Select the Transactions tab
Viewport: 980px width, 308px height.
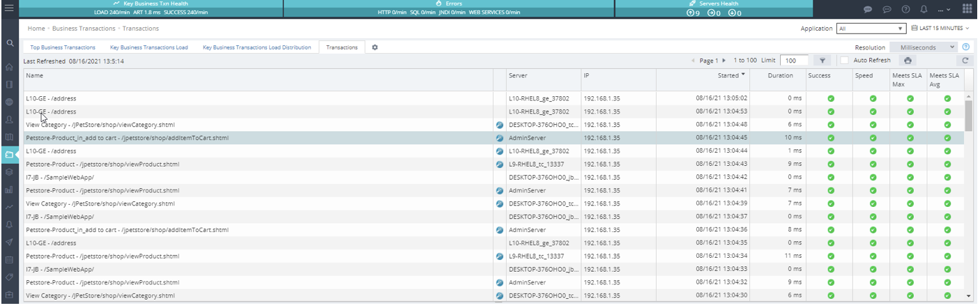tap(342, 47)
